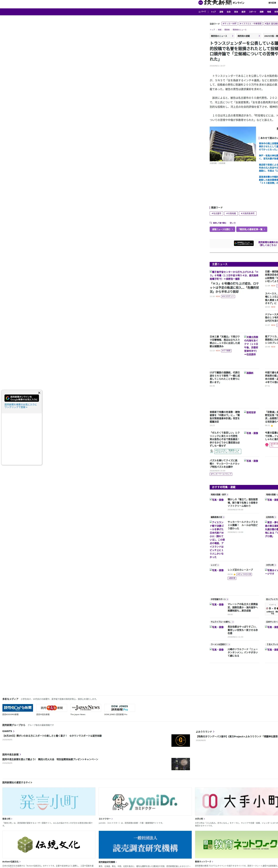Select スポーツ in the navigation bar
This screenshot has height=868, width=278.
point(252,12)
